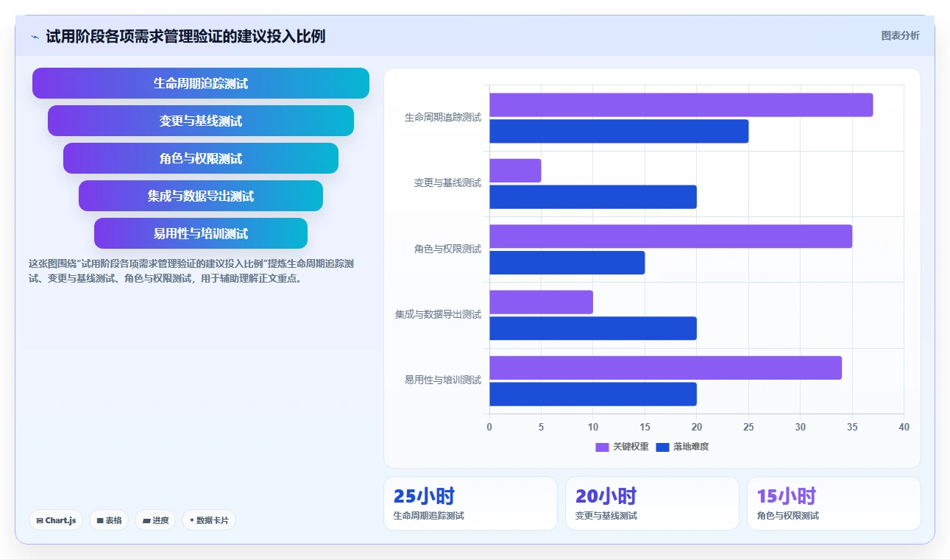Click the purple bar for 变更与基线测试

[515, 171]
